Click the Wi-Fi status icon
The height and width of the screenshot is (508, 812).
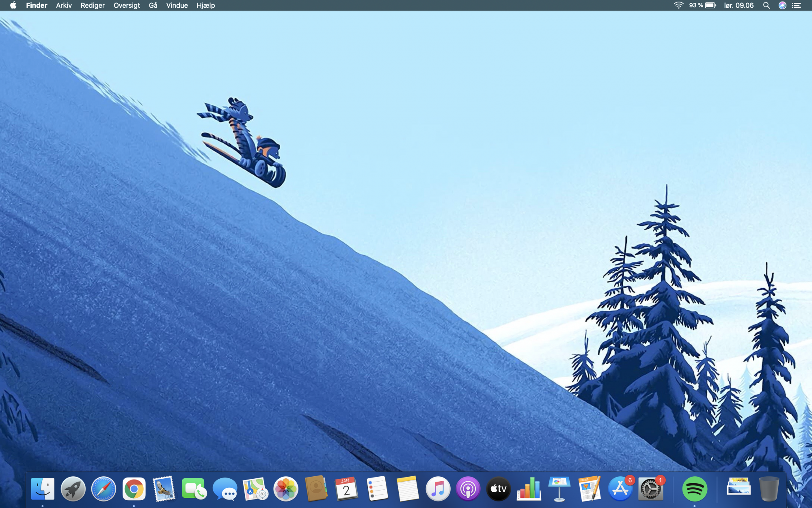678,5
